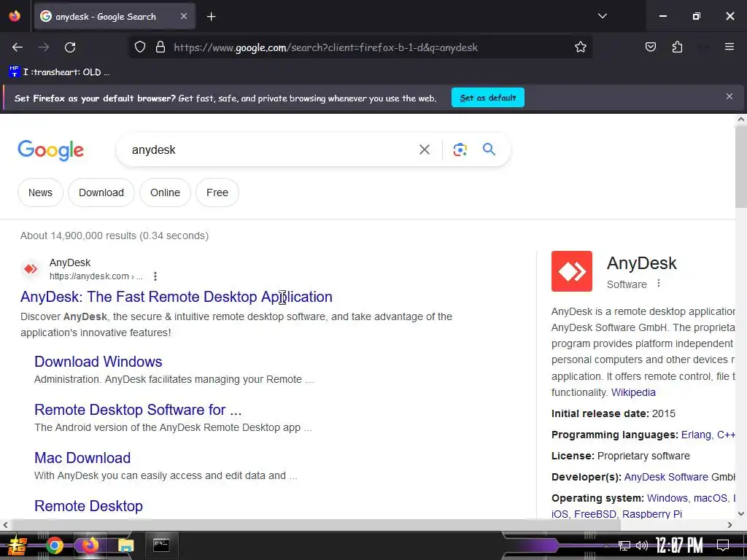The image size is (747, 560).
Task: Click the 12:07 PM clock
Action: click(679, 545)
